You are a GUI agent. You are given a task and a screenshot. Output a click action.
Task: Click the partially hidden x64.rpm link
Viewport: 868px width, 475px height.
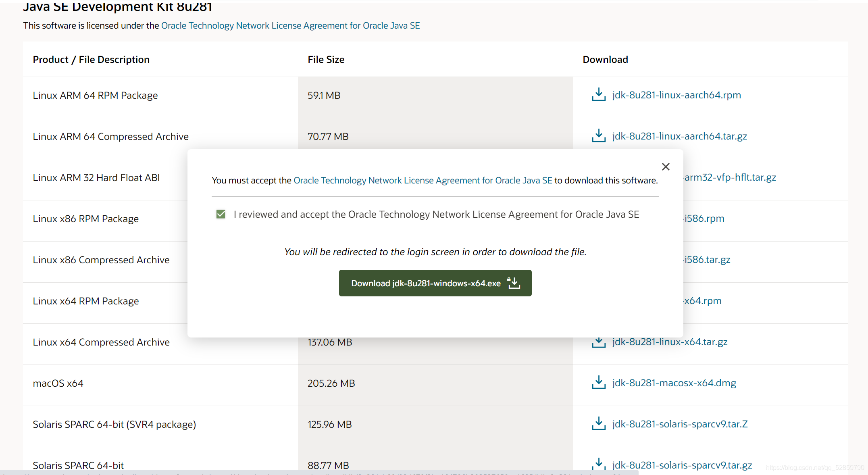pos(703,300)
